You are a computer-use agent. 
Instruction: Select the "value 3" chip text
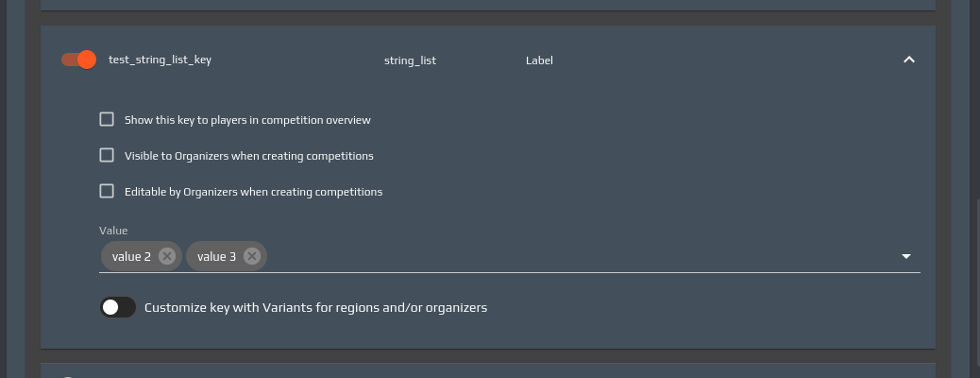pyautogui.click(x=216, y=256)
